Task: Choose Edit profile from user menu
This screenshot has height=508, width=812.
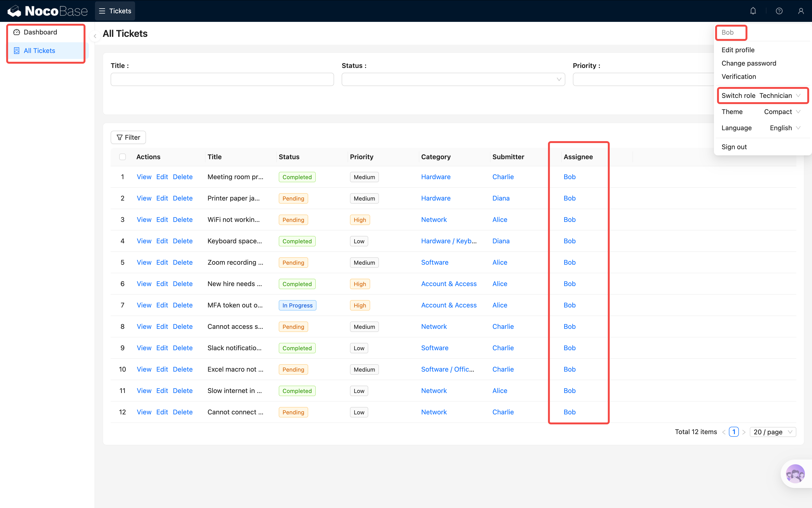Action: pos(738,50)
